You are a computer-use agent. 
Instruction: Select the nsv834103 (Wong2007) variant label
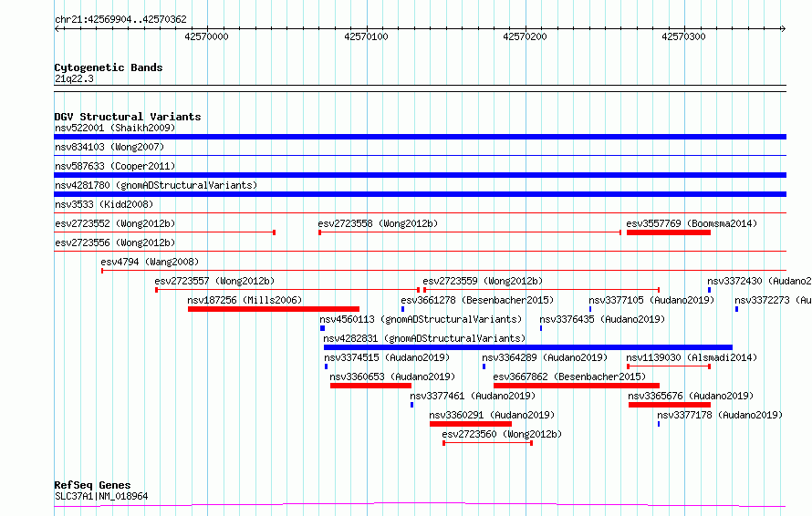click(109, 147)
